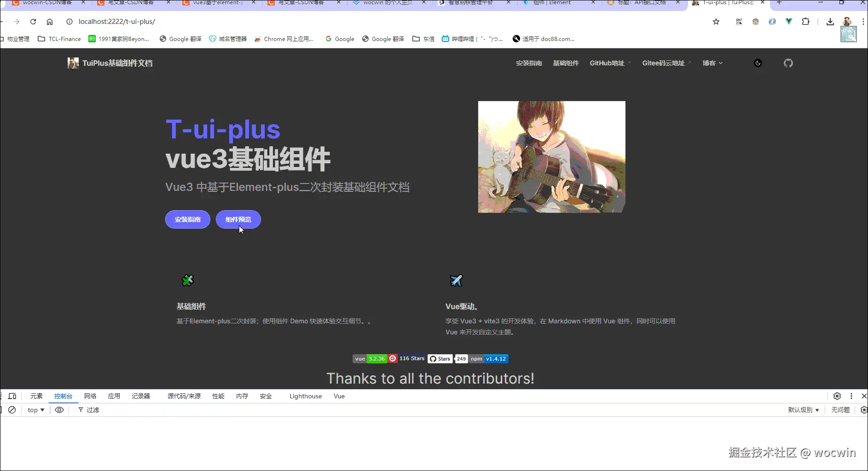Switch to the Vue DevTools tab

coord(339,396)
